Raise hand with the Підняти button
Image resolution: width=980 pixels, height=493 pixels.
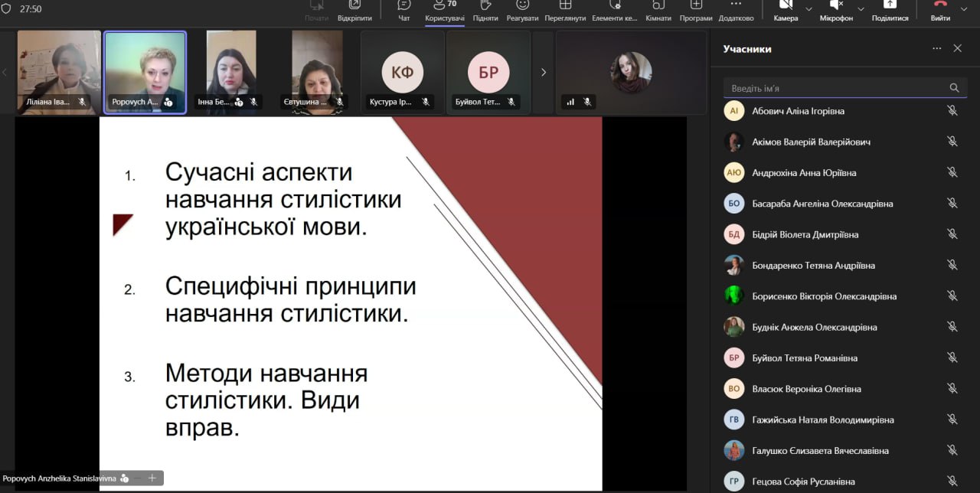click(x=485, y=10)
